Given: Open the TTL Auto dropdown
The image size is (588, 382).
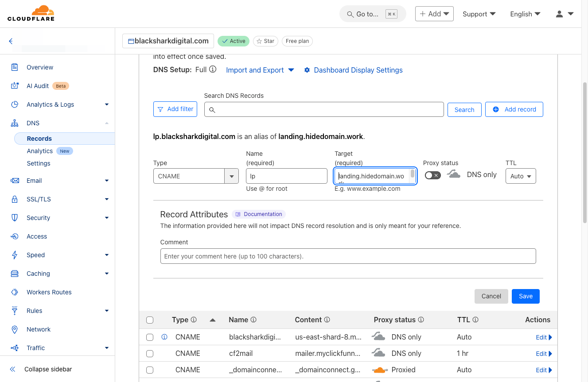Looking at the screenshot, I should coord(520,176).
